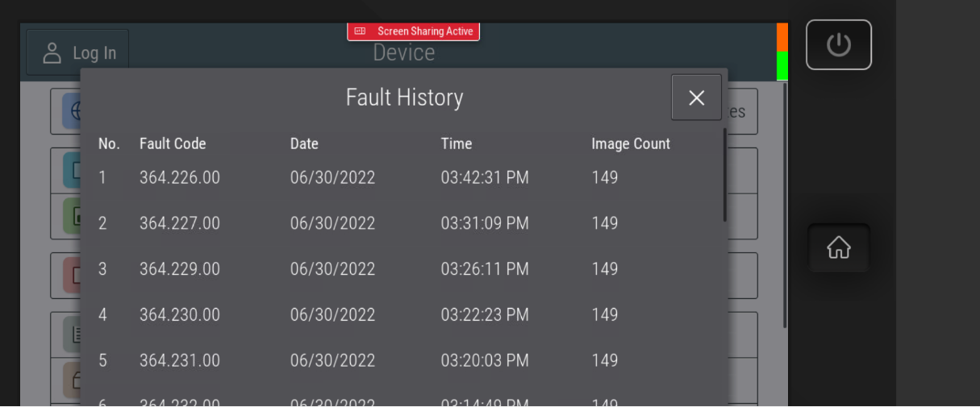This screenshot has height=407, width=980.
Task: Click the Fault History list scrollbar
Action: pos(724,176)
